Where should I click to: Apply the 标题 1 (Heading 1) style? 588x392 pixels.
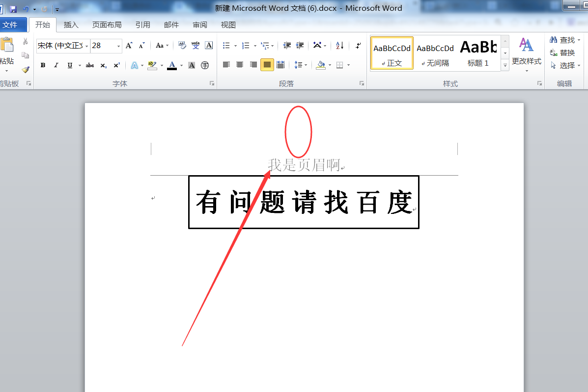pyautogui.click(x=478, y=53)
